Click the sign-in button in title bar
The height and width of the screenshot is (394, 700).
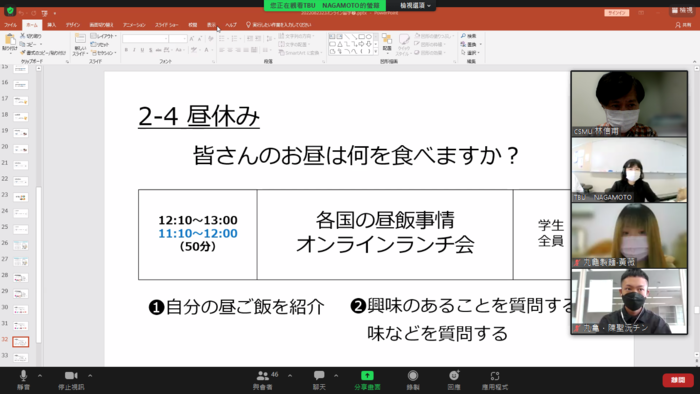(617, 13)
